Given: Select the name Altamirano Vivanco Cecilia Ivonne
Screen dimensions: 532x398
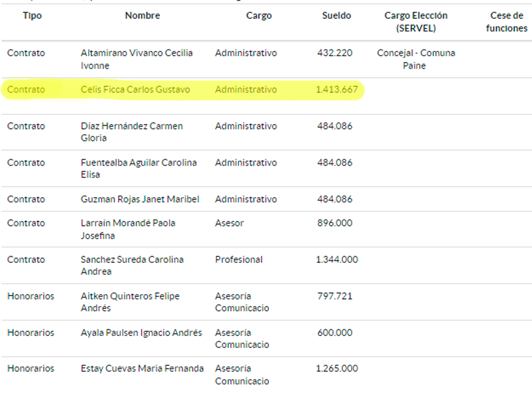Looking at the screenshot, I should pos(136,59).
